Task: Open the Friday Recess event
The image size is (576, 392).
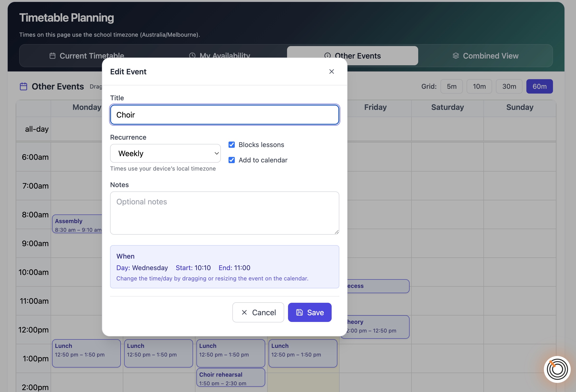Action: click(378, 286)
